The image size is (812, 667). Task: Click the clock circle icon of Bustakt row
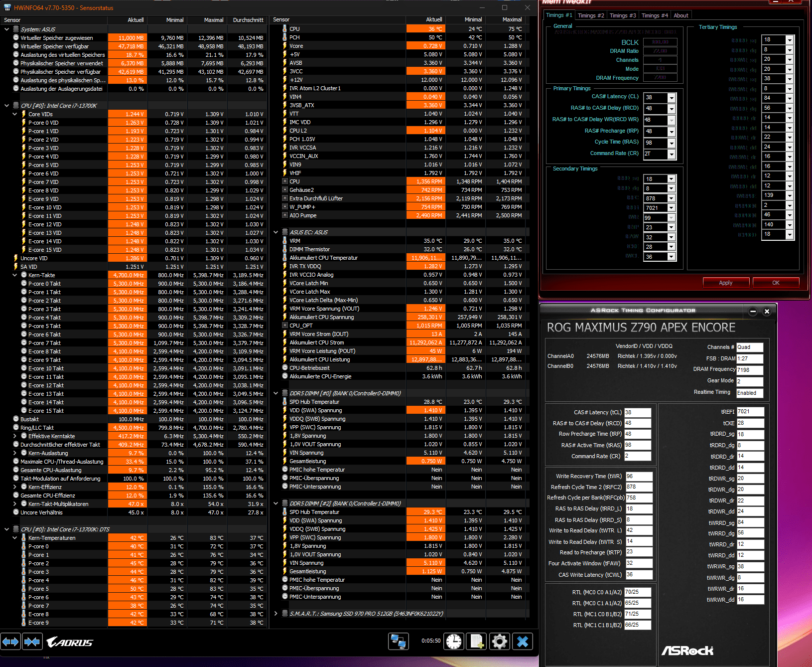point(15,419)
